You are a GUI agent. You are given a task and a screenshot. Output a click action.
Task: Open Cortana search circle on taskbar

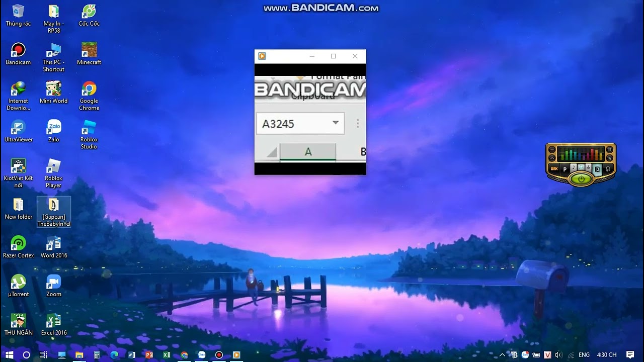coord(27,355)
